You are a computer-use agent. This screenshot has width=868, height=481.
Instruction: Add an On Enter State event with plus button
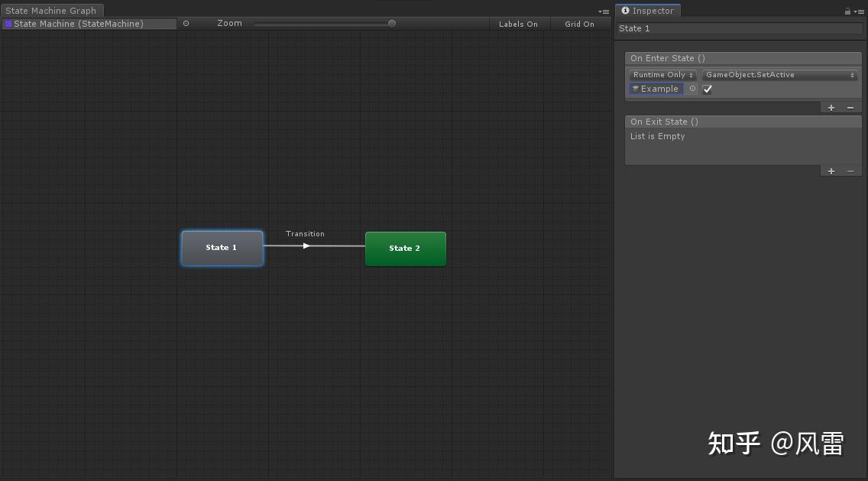pyautogui.click(x=831, y=107)
